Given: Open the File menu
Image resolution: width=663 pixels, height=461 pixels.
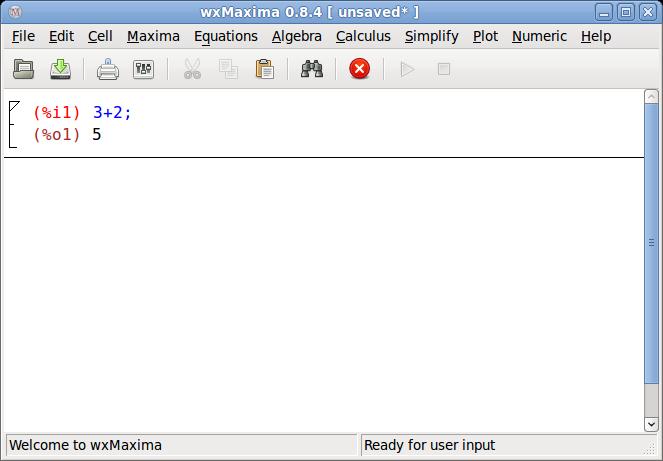Looking at the screenshot, I should coord(23,36).
